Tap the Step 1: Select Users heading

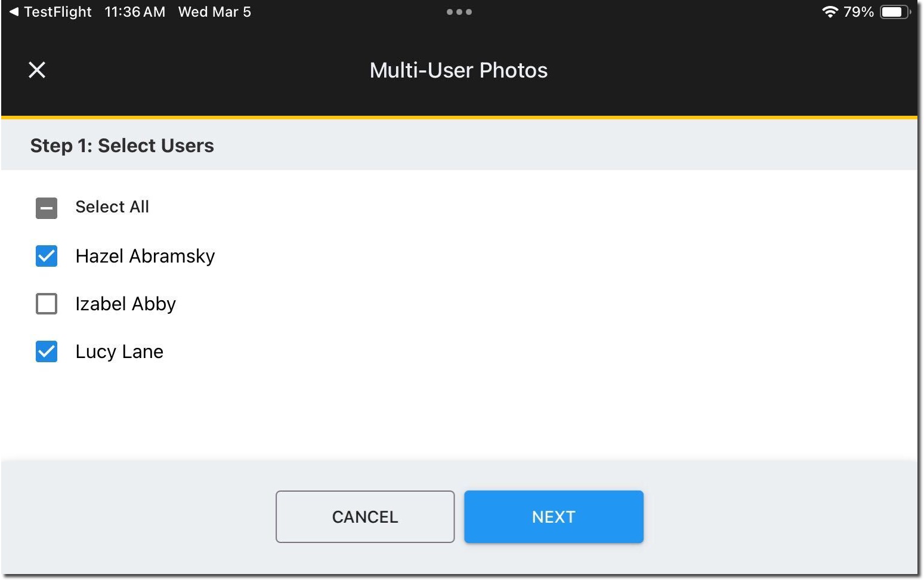tap(122, 146)
